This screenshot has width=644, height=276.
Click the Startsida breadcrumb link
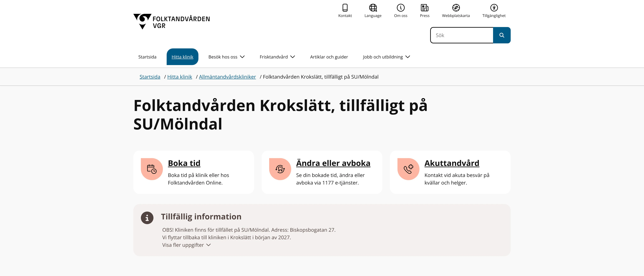point(150,77)
